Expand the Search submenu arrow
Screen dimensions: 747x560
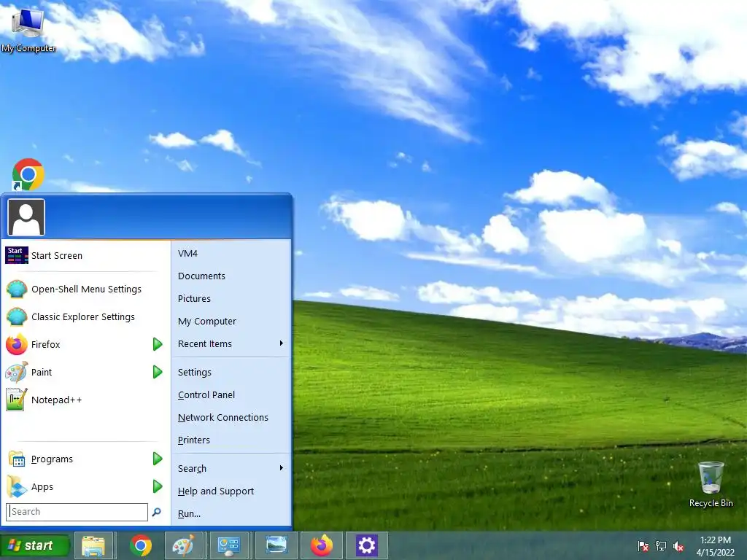tap(282, 468)
